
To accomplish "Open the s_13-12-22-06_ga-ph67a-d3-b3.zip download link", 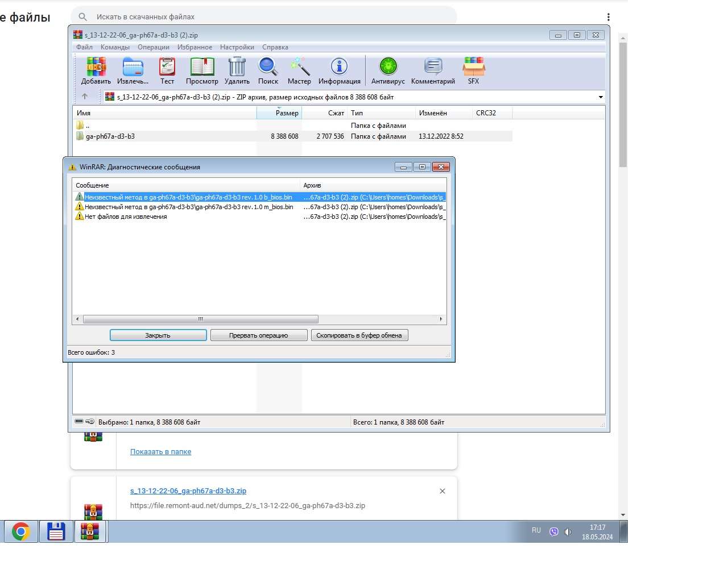I will pyautogui.click(x=188, y=491).
